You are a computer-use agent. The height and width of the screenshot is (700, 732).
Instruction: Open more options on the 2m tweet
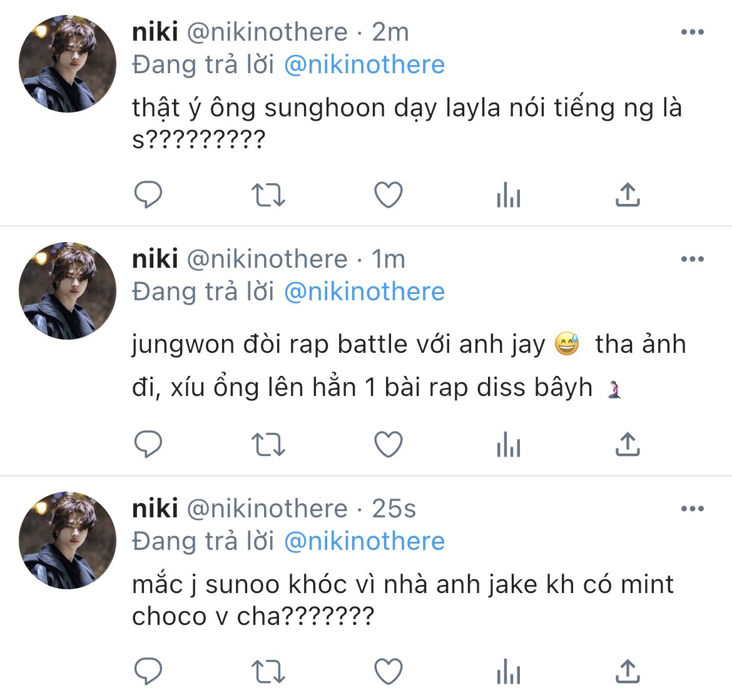(x=693, y=32)
